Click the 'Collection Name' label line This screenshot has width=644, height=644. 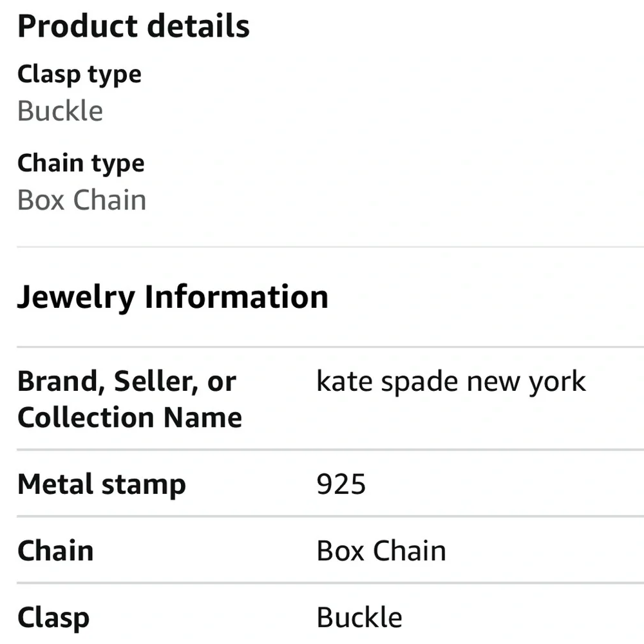click(x=129, y=418)
